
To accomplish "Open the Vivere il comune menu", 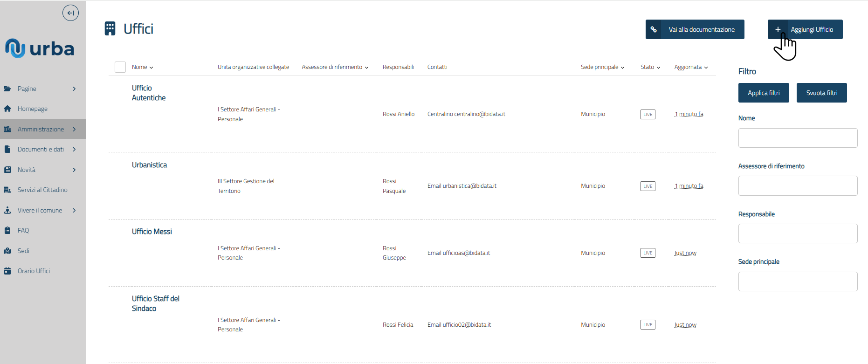I will pos(40,210).
